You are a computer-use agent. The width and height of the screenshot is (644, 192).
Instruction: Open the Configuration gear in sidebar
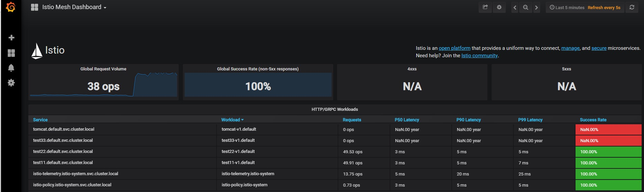coord(11,83)
